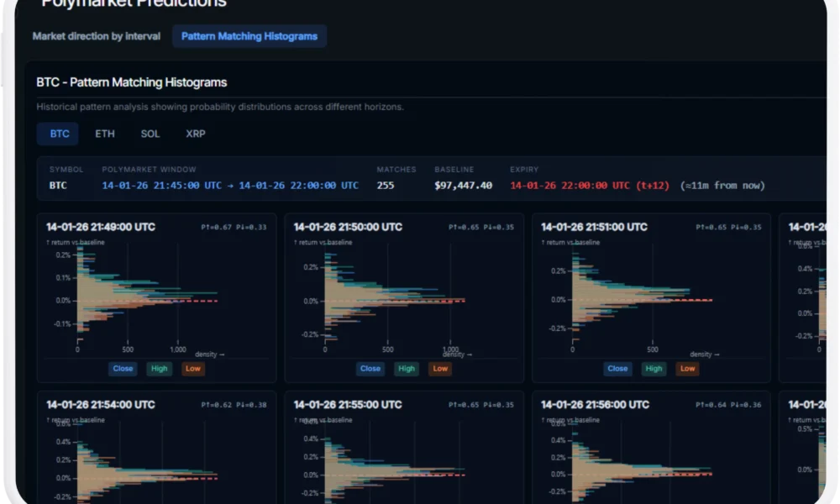The image size is (840, 504).
Task: Click the 14-01-26 21:54:00 UTC chart title
Action: (101, 405)
